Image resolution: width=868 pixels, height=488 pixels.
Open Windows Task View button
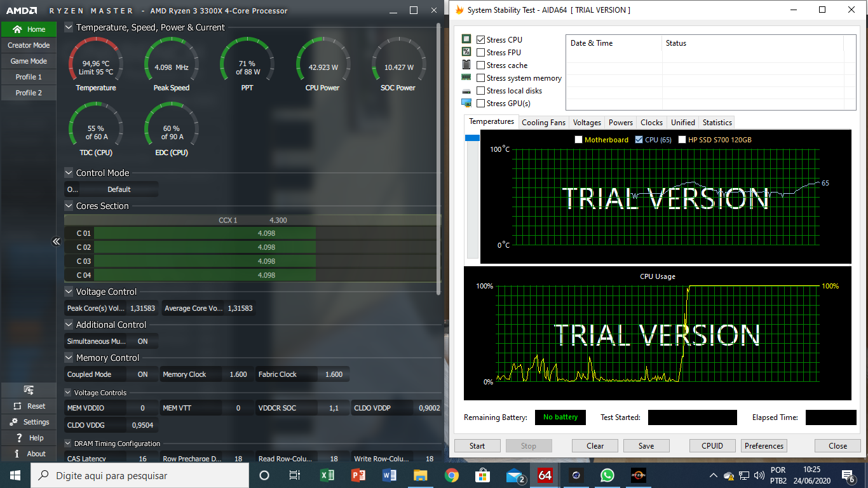pos(295,475)
